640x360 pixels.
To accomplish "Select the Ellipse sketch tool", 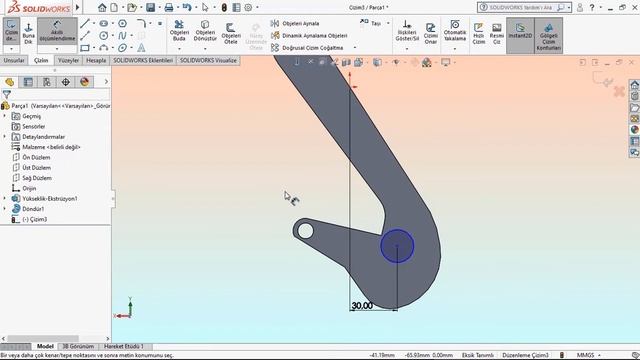I will click(x=122, y=48).
